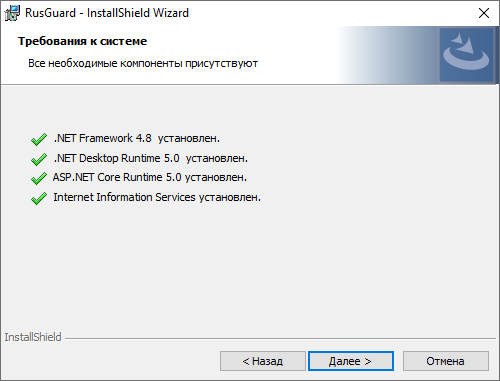This screenshot has width=500, height=381.
Task: Click the green checkmark beside .NET Desktop Runtime 5.0
Action: tap(39, 159)
